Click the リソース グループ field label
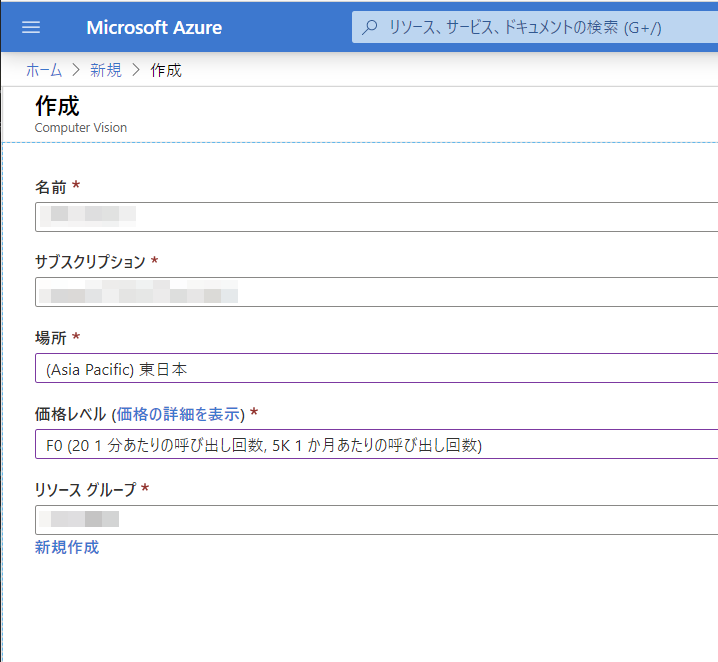The image size is (718, 662). (85, 490)
